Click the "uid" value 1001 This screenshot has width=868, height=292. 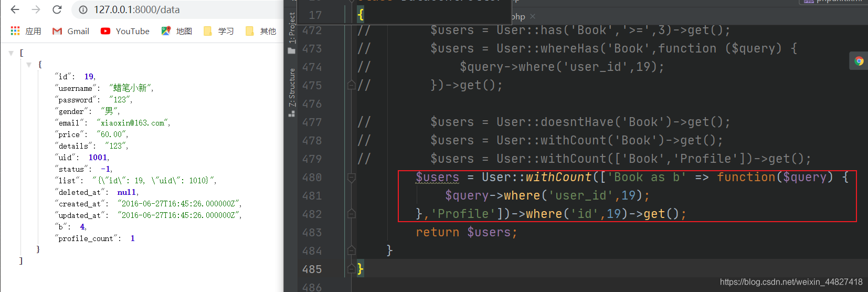98,158
